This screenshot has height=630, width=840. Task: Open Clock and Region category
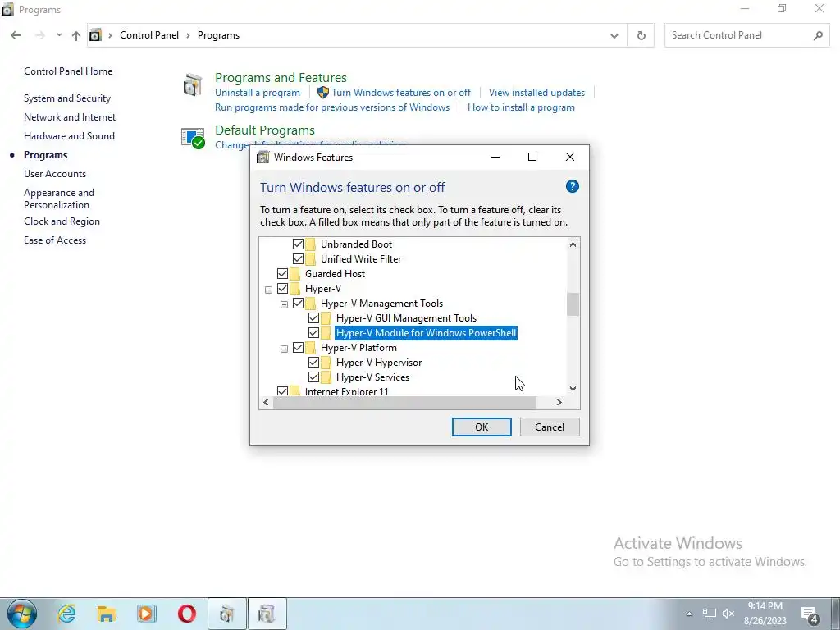pos(62,221)
